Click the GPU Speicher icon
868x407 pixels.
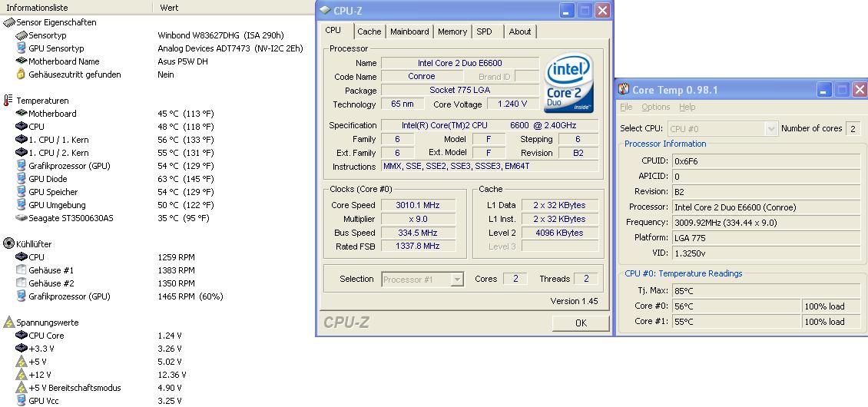(22, 191)
